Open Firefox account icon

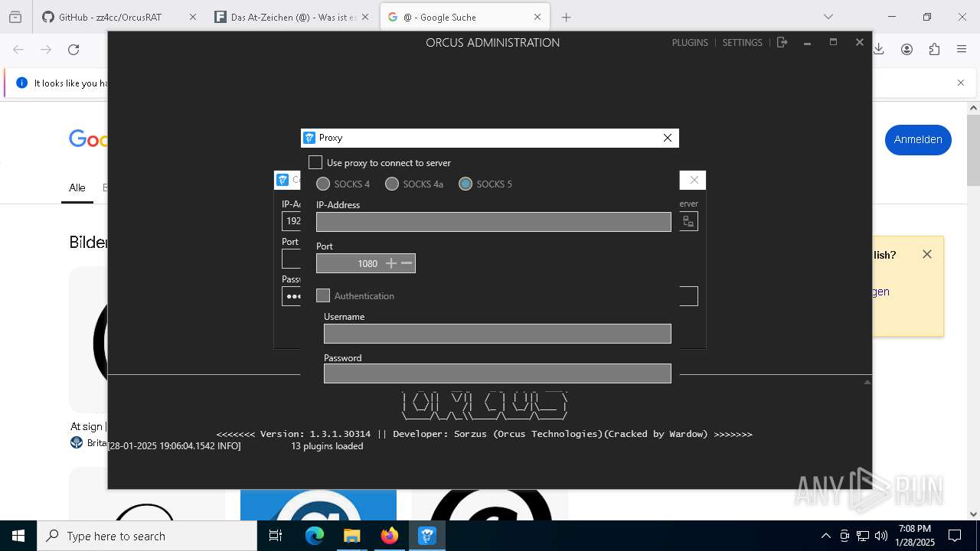pos(906,50)
